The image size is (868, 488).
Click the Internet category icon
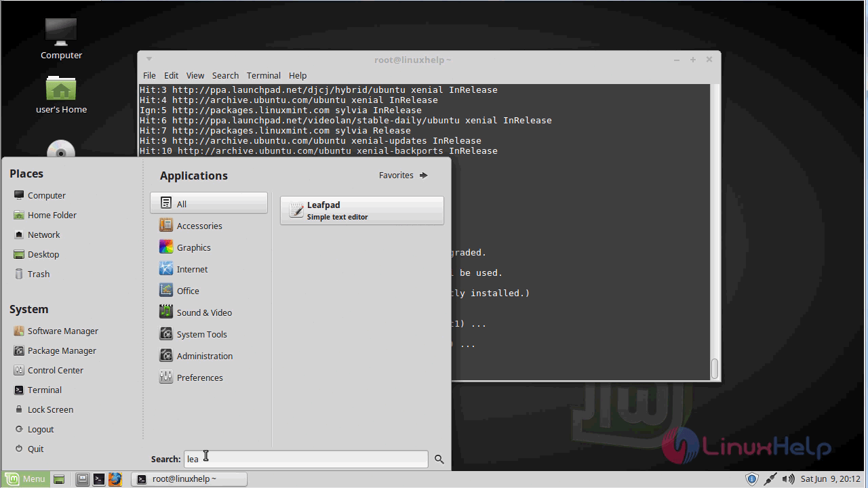pos(165,268)
